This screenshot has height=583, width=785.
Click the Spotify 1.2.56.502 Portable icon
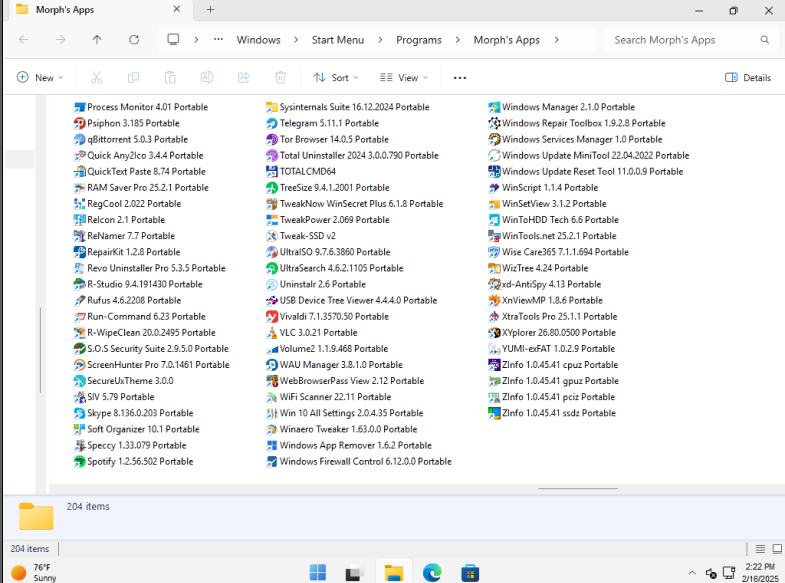point(79,461)
